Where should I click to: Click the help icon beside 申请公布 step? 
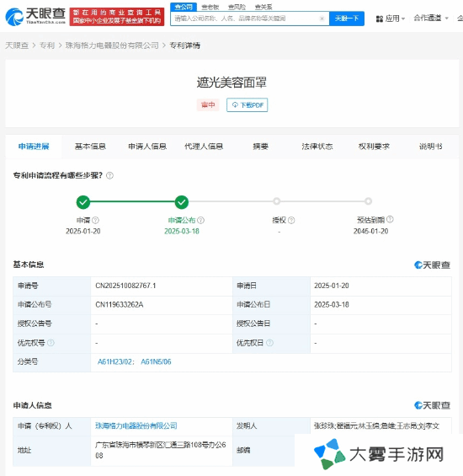click(200, 220)
